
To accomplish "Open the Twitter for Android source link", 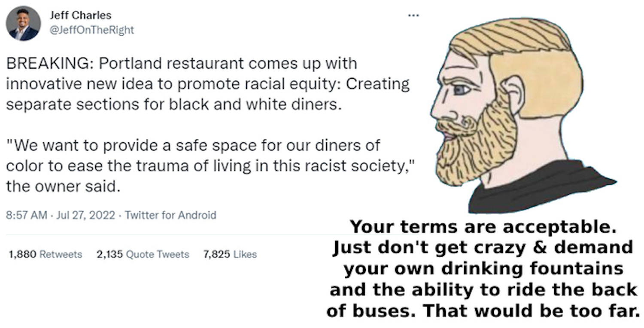I will point(170,215).
